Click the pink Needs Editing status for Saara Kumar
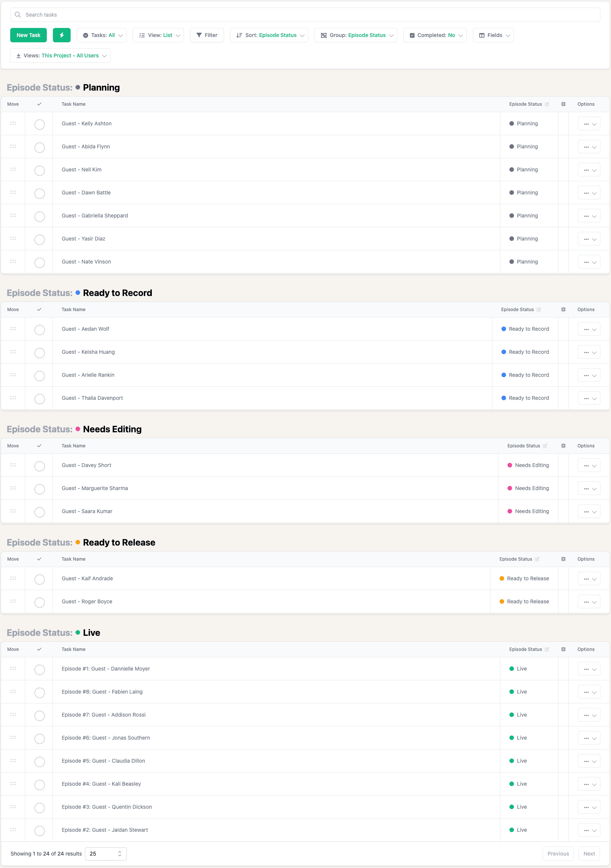611x868 pixels. click(528, 511)
